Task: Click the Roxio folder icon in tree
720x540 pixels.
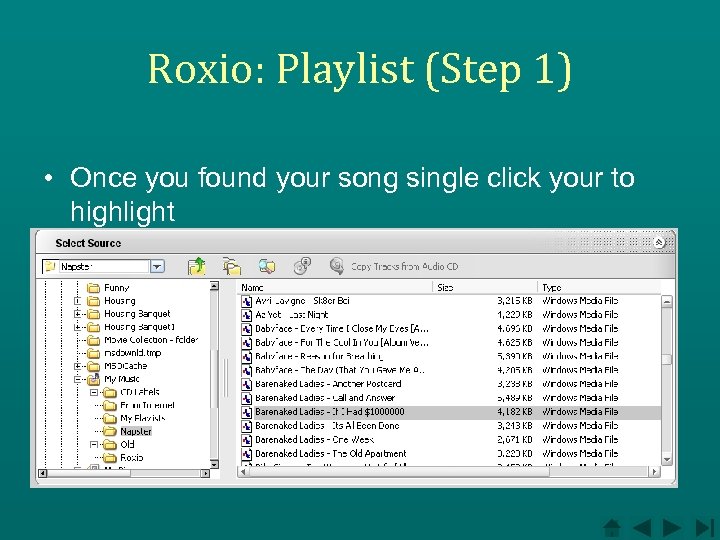Action: click(x=109, y=457)
